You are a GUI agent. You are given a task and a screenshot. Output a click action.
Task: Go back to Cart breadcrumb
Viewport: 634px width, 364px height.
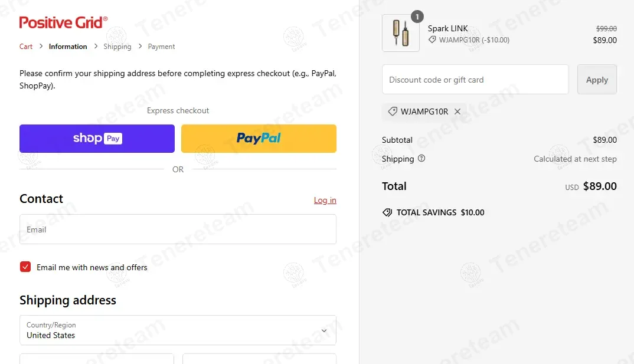(x=26, y=47)
